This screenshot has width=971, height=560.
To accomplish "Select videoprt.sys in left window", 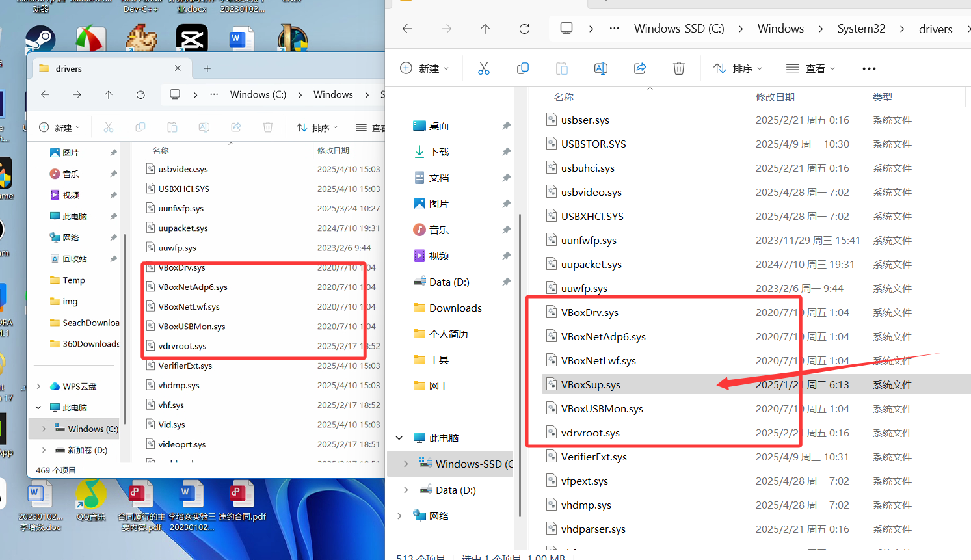I will [x=182, y=444].
